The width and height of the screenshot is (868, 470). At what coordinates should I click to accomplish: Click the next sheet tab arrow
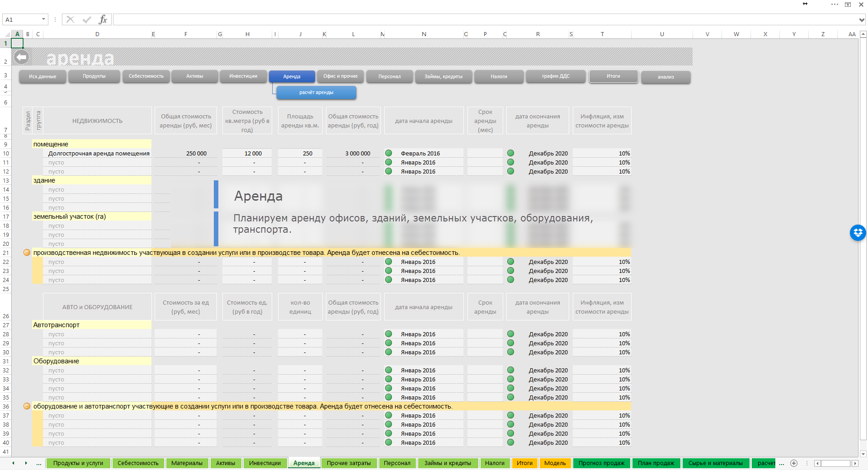26,463
